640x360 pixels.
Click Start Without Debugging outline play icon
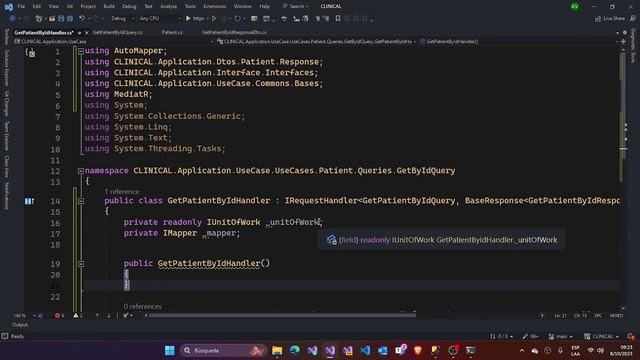tap(214, 18)
